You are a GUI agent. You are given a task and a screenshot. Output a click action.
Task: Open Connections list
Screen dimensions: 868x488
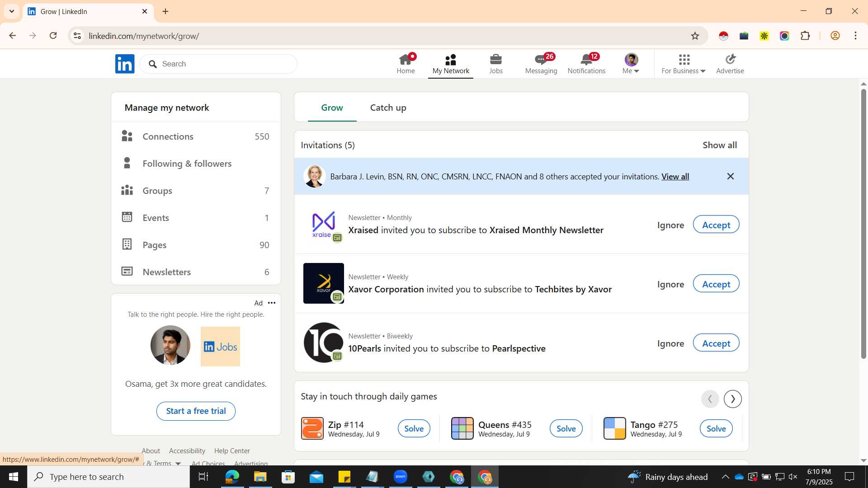point(196,136)
